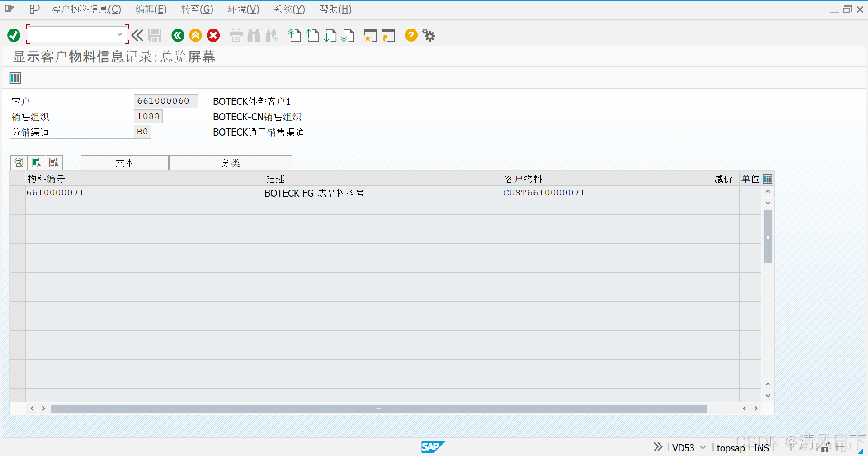The width and height of the screenshot is (868, 456).
Task: Select the row of material 6610000071
Action: [55, 192]
